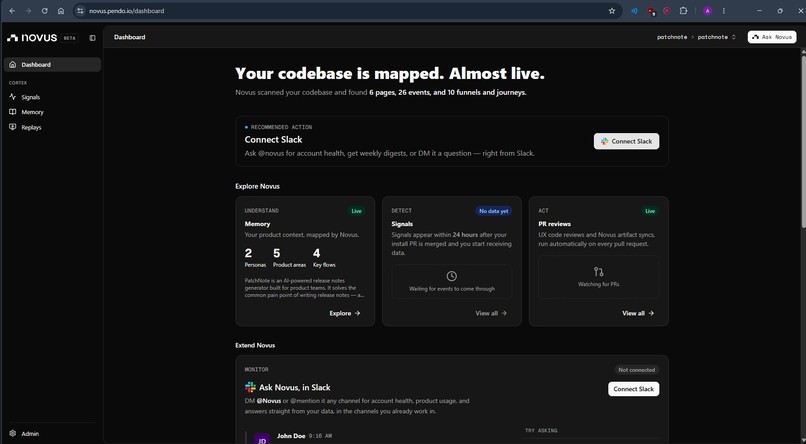Open the patchnote workspace switcher dropdown
The height and width of the screenshot is (444, 806).
tap(717, 37)
